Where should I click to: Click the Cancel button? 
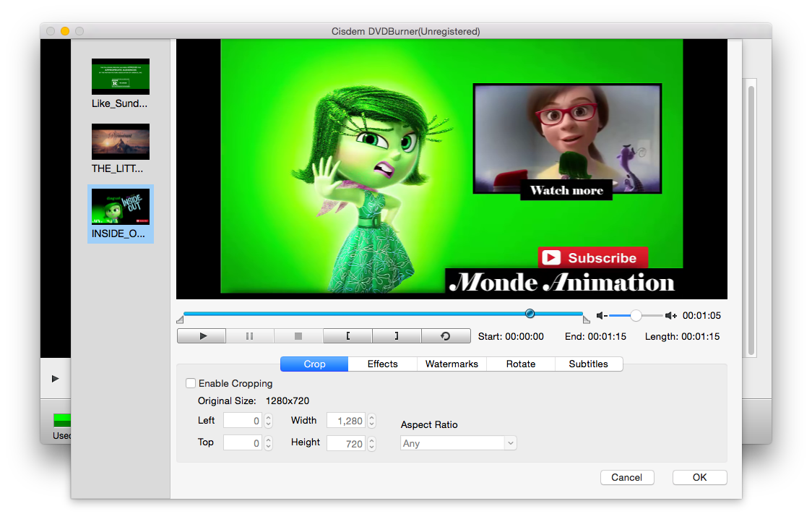pos(627,478)
